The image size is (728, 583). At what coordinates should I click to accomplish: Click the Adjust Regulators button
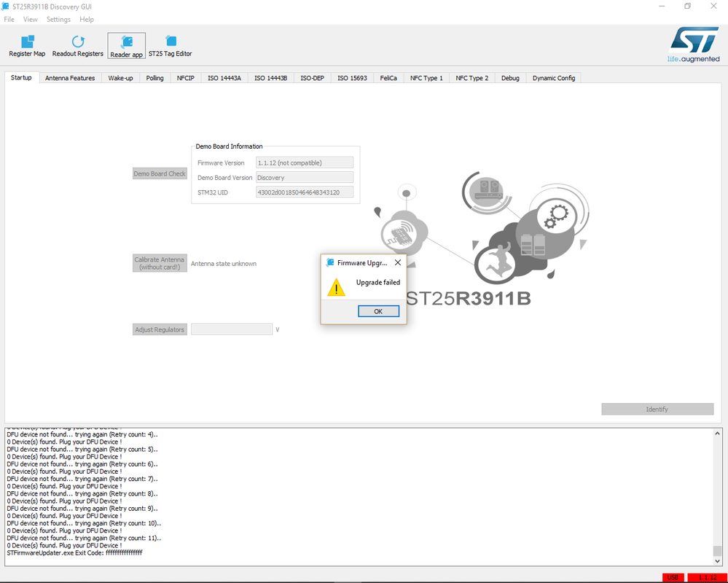point(160,329)
